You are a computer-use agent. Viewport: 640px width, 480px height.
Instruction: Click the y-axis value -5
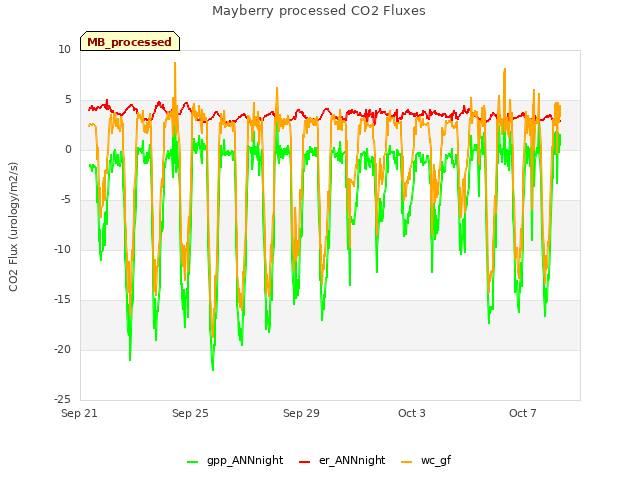click(x=66, y=200)
